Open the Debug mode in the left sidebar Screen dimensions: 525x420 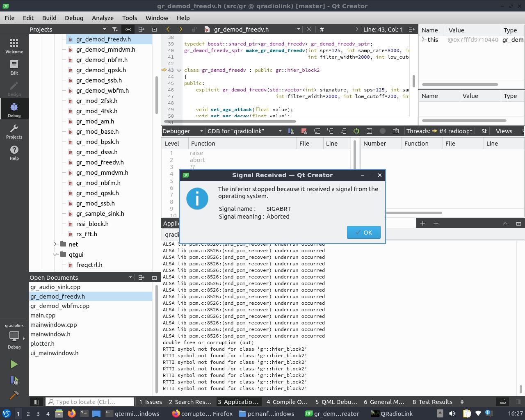(x=14, y=109)
